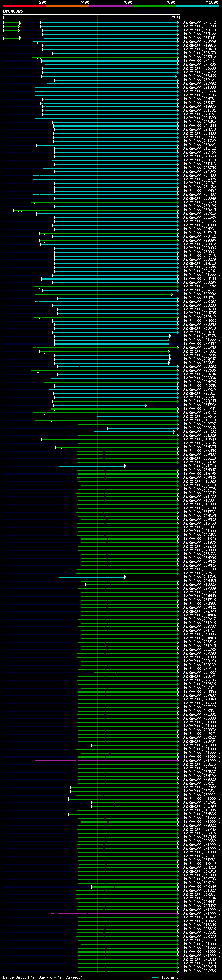Select hit label UniRef100_Q9XFY2
Image resolution: width=222 pixels, height=980 pixels.
[199, 413]
